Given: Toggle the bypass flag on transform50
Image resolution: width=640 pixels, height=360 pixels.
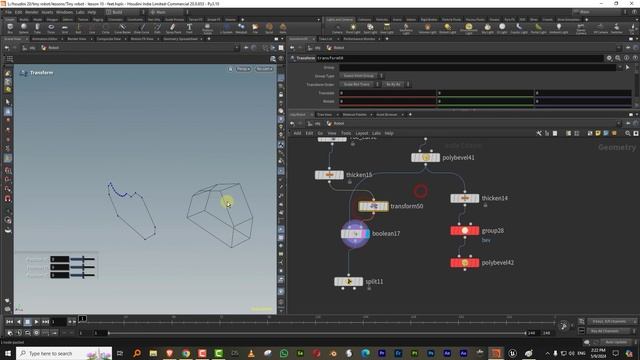Looking at the screenshot, I should (x=362, y=206).
